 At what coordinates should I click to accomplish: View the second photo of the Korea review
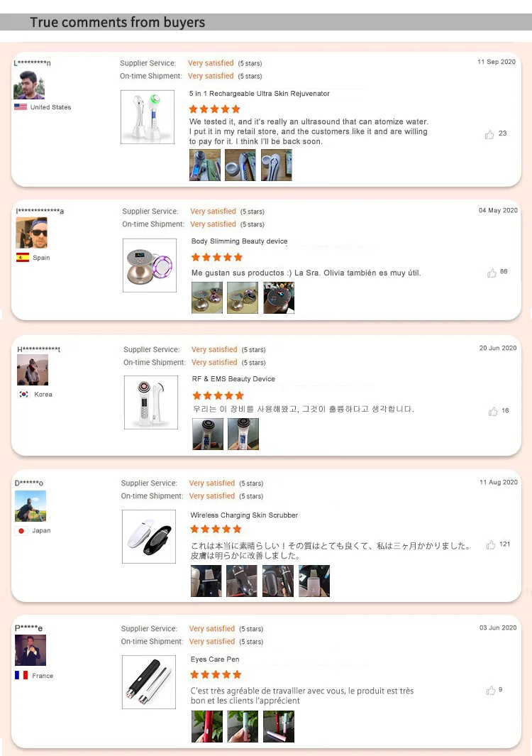[243, 434]
